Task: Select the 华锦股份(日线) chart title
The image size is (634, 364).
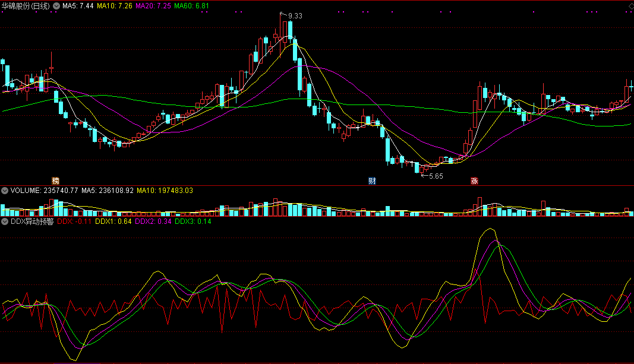Action: tap(26, 6)
